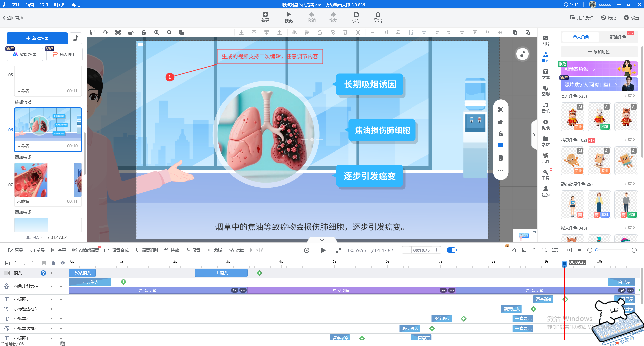Toggle timeline layers visibility eye icon
The image size is (644, 346).
coord(63,263)
